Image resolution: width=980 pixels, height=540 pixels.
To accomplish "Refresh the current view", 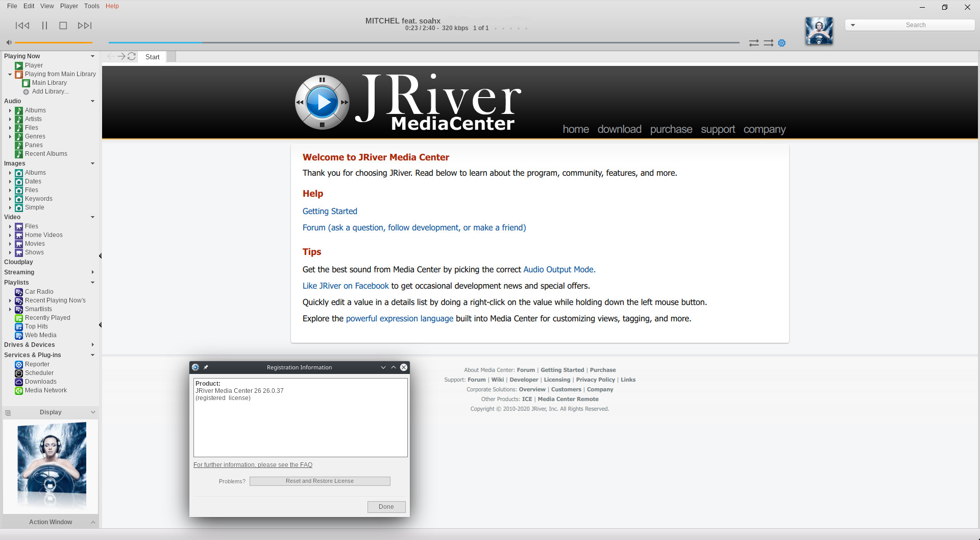I will coord(132,56).
